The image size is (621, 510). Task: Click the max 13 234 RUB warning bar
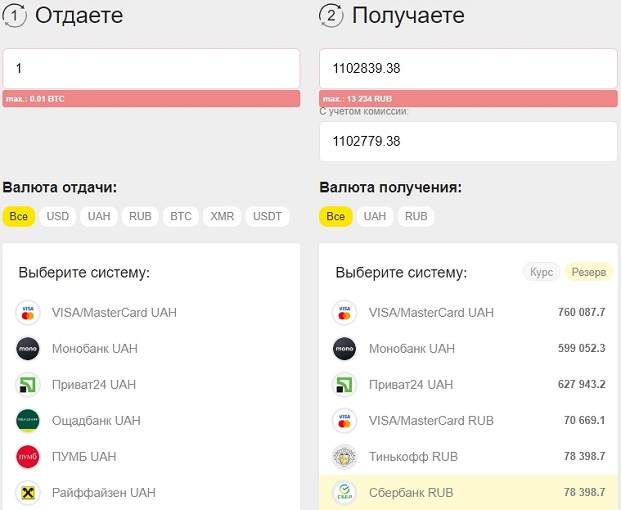point(468,99)
